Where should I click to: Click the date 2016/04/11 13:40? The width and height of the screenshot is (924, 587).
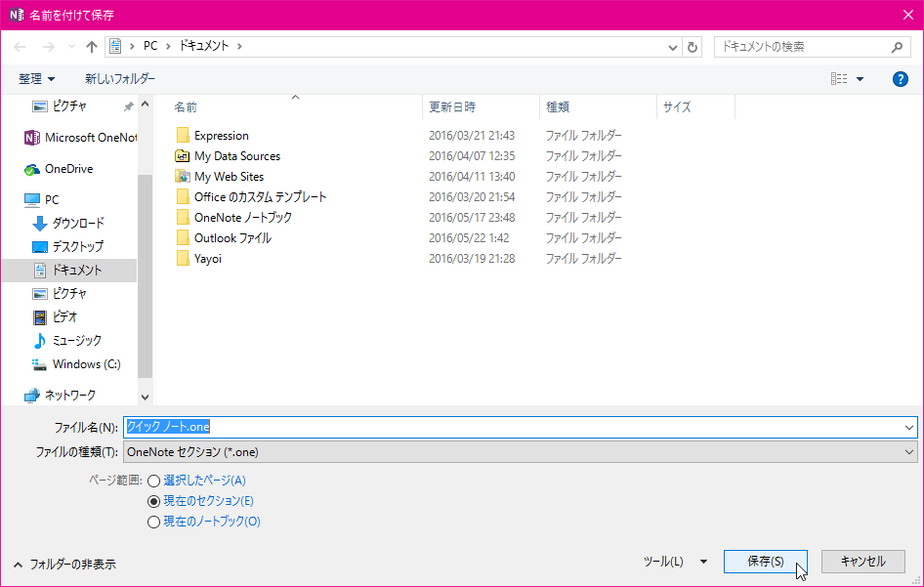472,176
